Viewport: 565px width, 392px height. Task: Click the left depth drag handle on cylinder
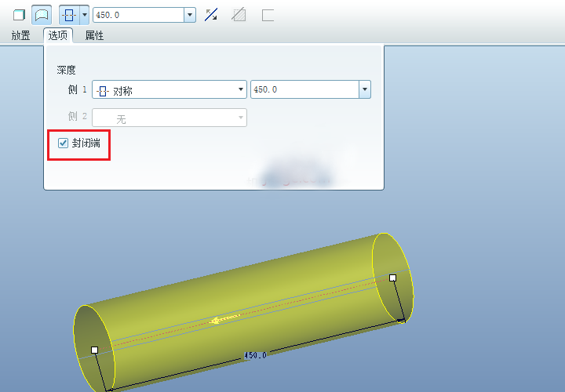[94, 350]
